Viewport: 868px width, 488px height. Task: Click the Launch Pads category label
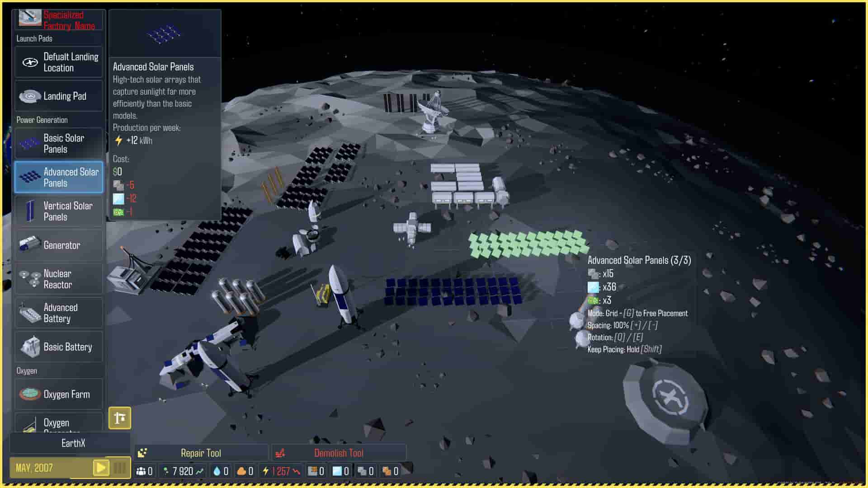click(x=34, y=38)
